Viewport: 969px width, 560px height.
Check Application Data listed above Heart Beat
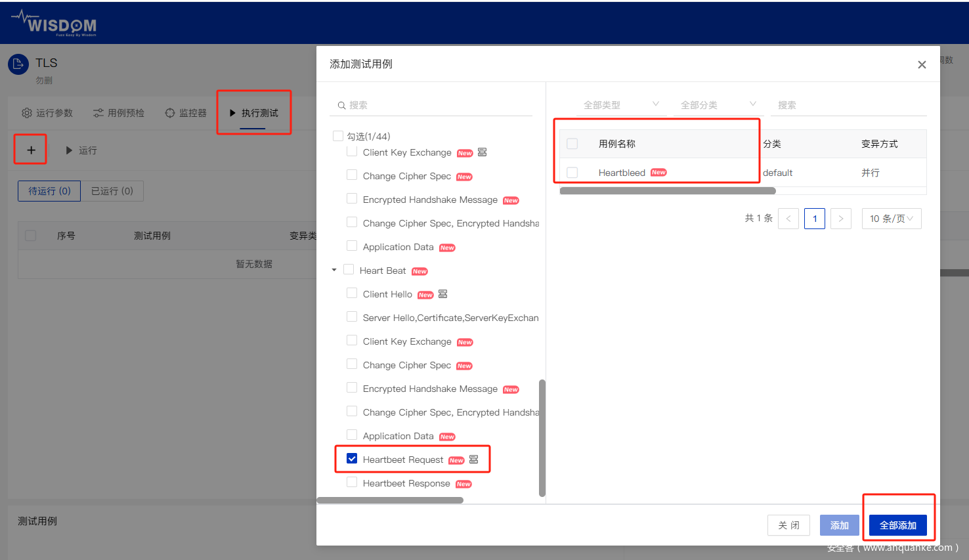(x=352, y=246)
